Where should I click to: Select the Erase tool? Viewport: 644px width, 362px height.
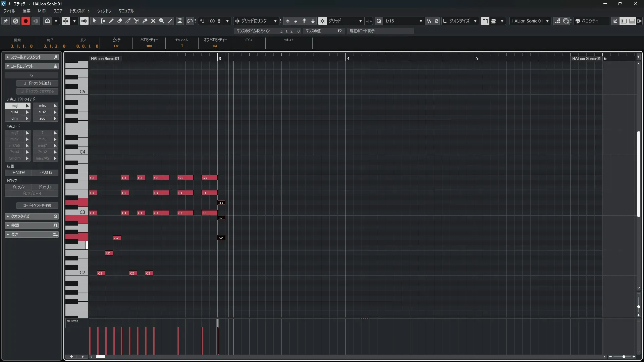(120, 21)
